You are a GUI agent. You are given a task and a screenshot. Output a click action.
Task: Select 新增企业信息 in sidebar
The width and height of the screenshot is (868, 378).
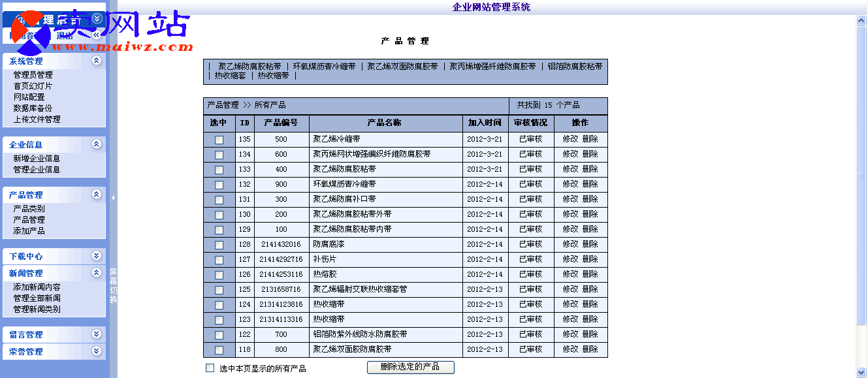[37, 159]
